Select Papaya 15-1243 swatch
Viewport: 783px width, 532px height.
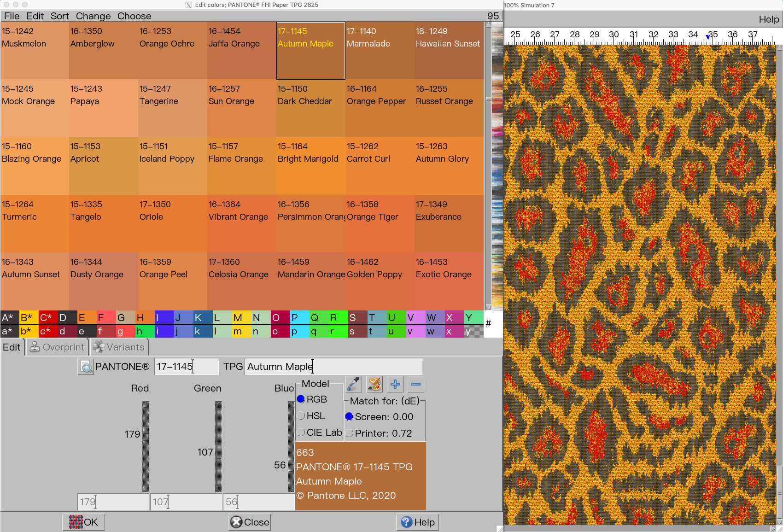(104, 108)
